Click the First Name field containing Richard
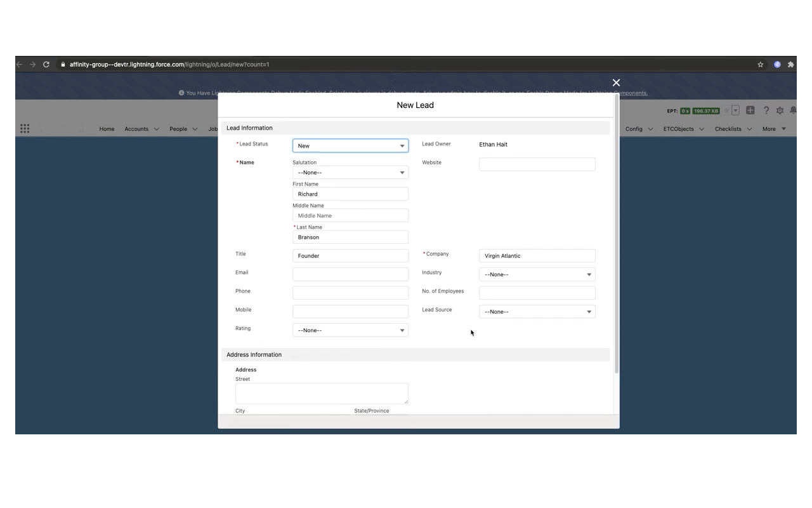812x508 pixels. [x=350, y=194]
